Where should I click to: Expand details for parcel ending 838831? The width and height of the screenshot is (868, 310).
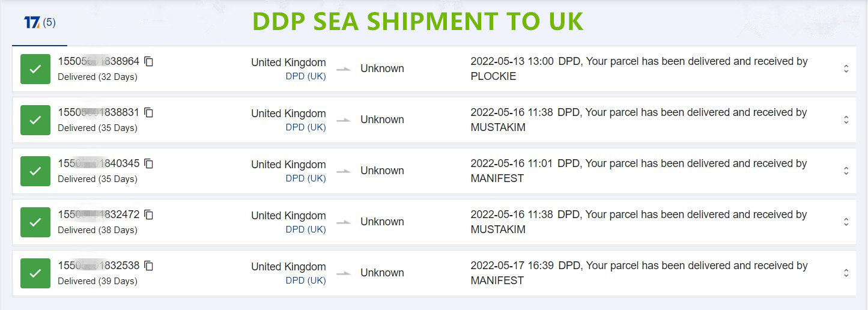point(846,120)
